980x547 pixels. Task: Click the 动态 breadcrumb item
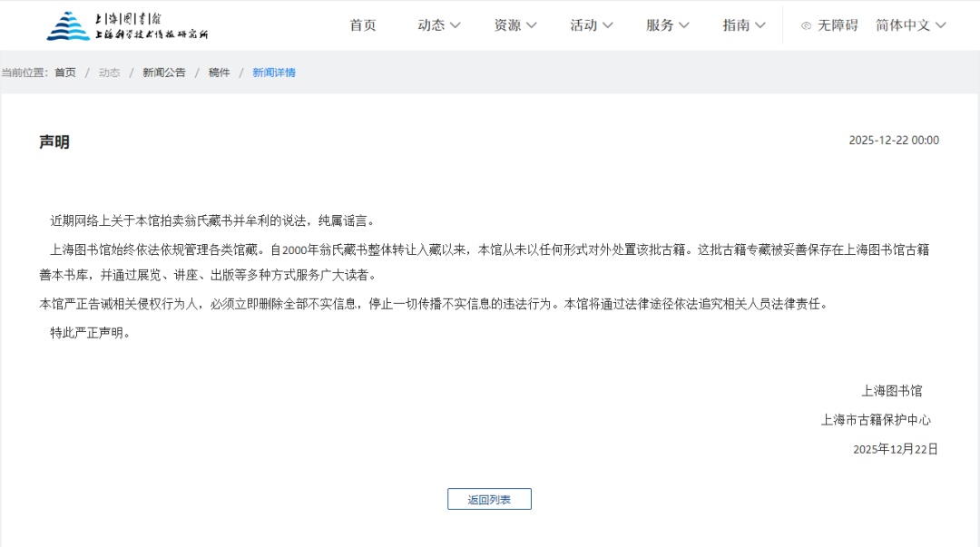pyautogui.click(x=109, y=73)
